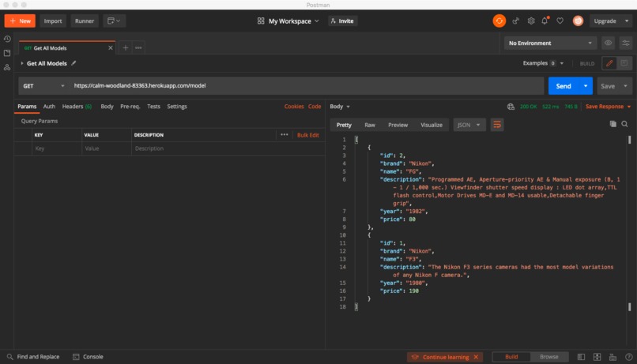
Task: Open manage environments settings icon
Action: pos(626,43)
